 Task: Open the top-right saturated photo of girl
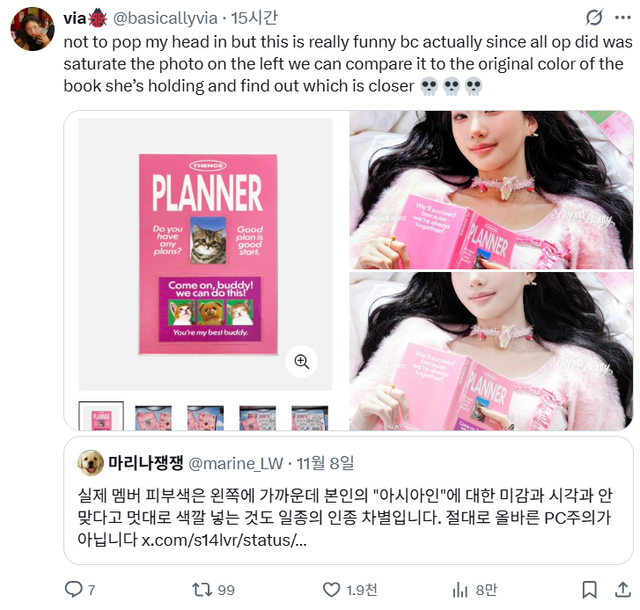(x=491, y=190)
